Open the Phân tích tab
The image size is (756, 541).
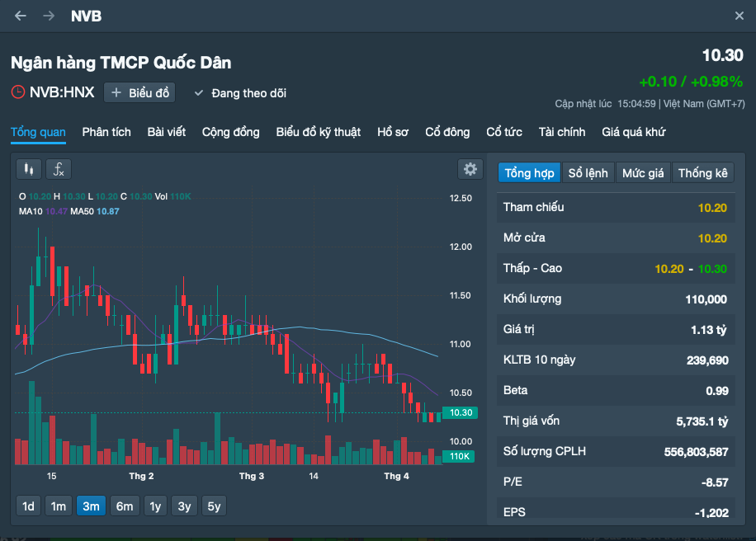(x=106, y=132)
